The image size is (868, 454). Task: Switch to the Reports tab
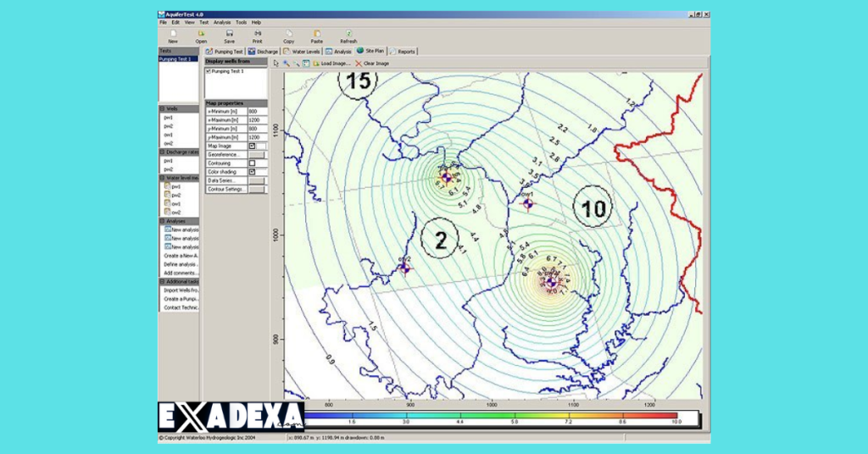coord(403,52)
